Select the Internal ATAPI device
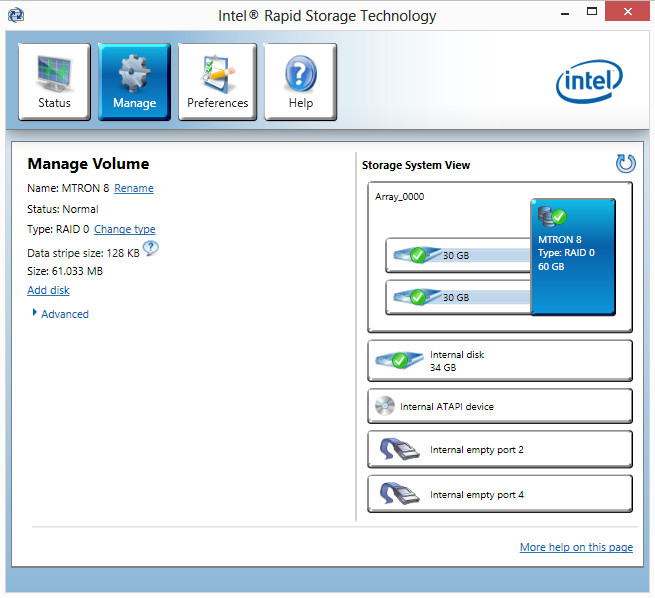 (x=500, y=406)
